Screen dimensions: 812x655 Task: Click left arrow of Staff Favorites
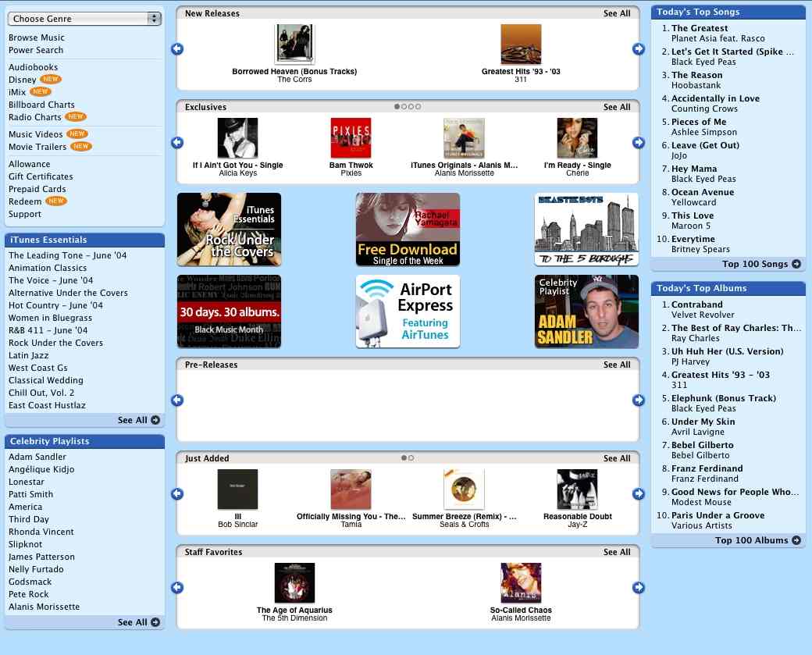[x=177, y=588]
